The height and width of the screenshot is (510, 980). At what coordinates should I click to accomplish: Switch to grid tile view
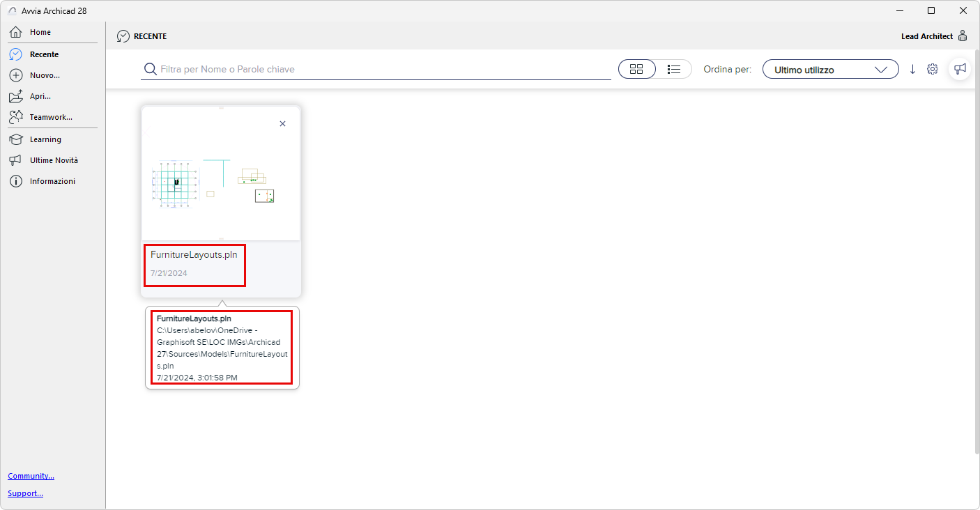636,69
